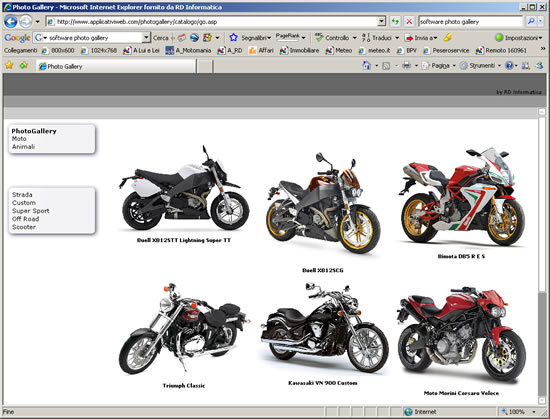Open the Super Sport subcategory link
Screen dimensions: 550x419
tap(31, 211)
